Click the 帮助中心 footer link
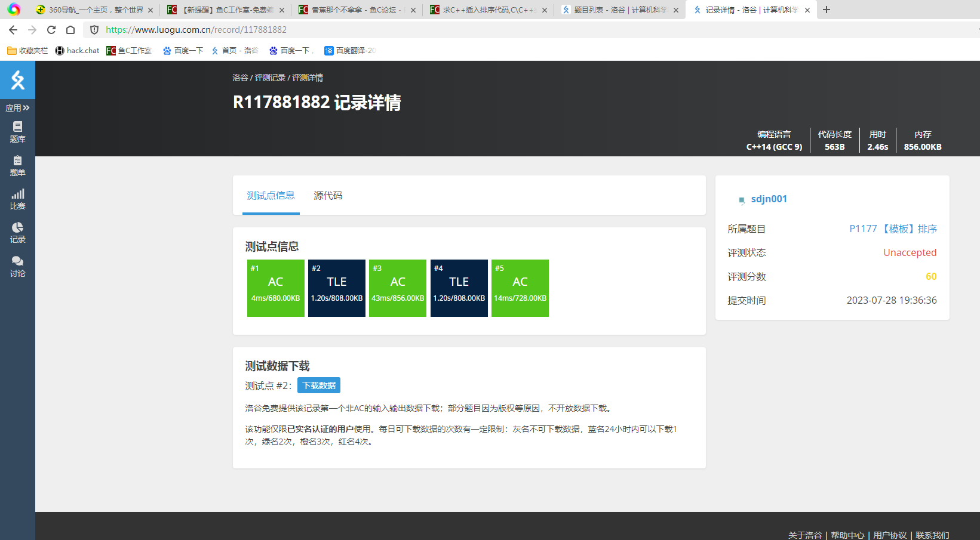Viewport: 980px width, 540px height. 847,535
